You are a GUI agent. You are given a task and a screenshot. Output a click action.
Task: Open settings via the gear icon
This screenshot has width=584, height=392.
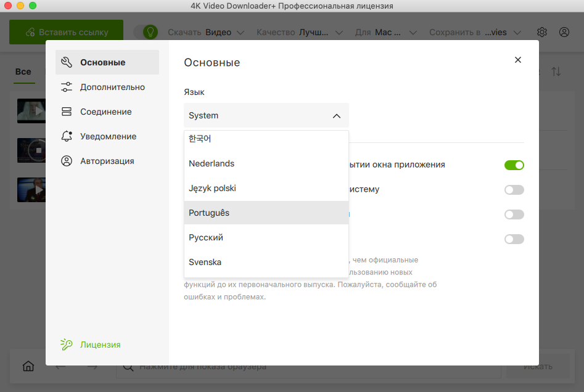coord(542,32)
